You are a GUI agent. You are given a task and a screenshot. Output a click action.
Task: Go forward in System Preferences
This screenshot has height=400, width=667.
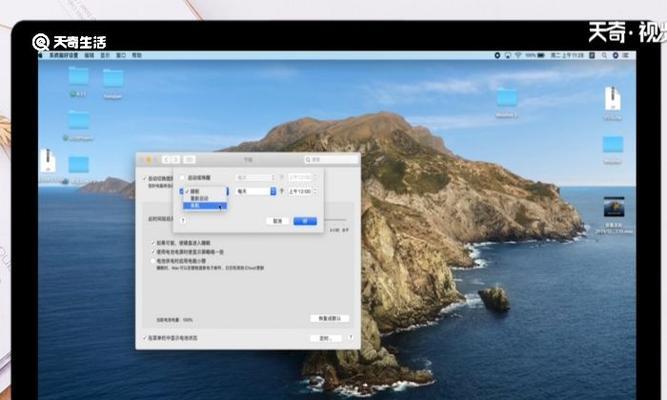pos(175,160)
